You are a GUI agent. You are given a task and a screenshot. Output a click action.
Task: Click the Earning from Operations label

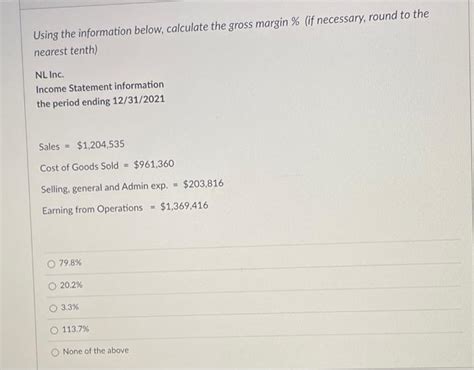tap(92, 209)
